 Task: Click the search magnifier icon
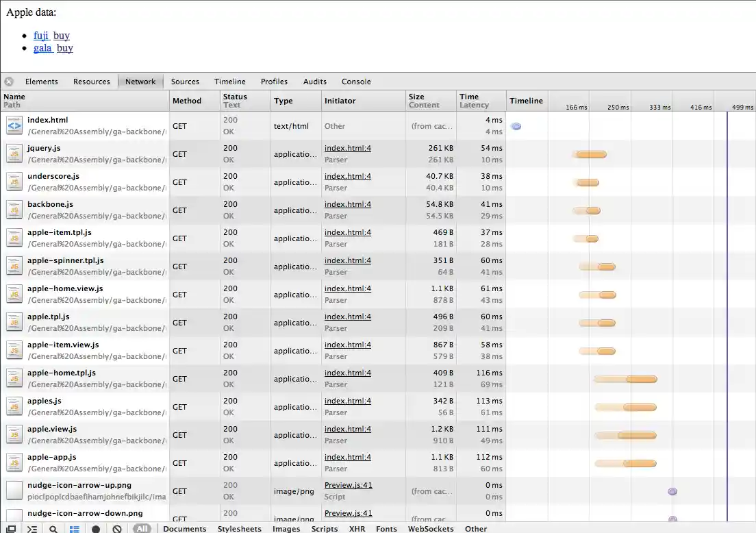(x=53, y=528)
